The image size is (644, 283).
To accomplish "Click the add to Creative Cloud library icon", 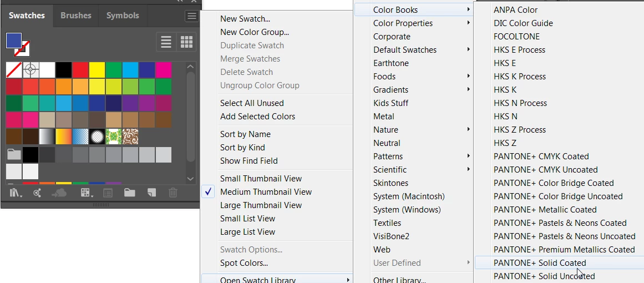I will point(59,193).
